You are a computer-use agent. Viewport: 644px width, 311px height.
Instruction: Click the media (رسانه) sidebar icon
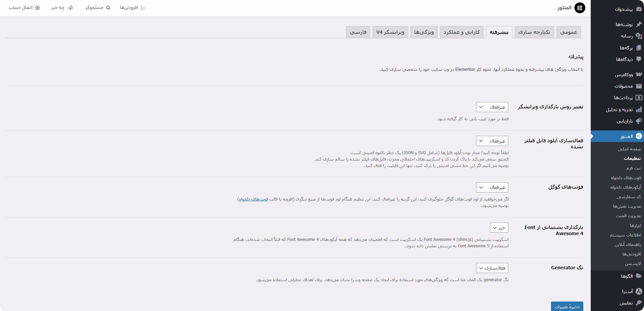(639, 36)
